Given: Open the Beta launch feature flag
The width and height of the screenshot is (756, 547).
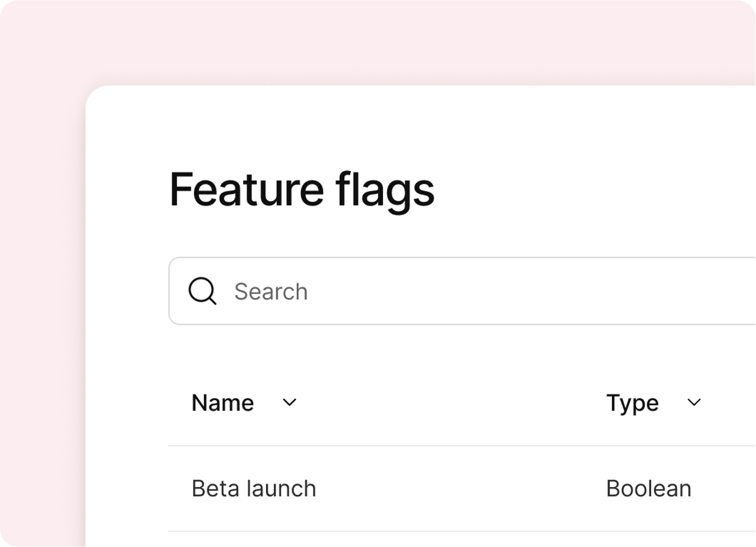Looking at the screenshot, I should click(x=254, y=489).
